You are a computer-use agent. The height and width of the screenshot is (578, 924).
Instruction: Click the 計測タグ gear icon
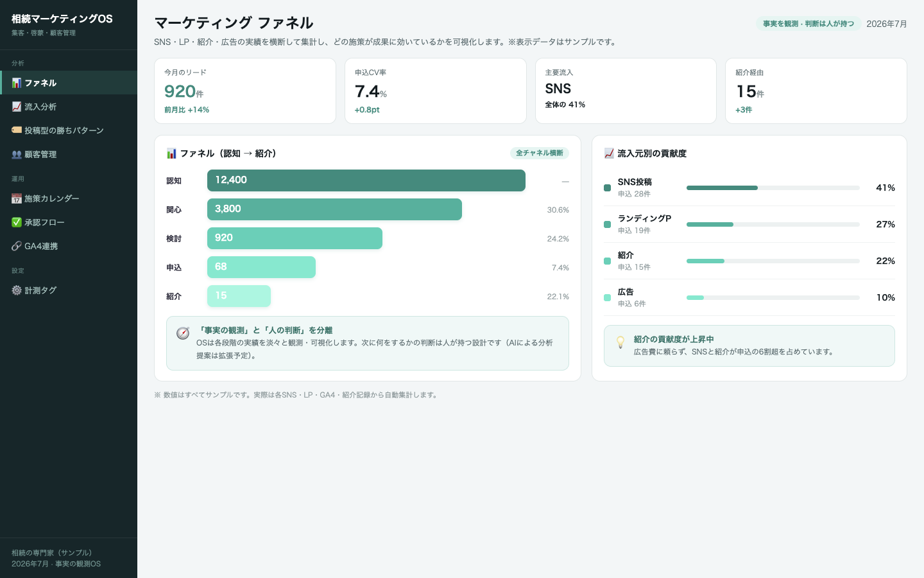click(17, 290)
